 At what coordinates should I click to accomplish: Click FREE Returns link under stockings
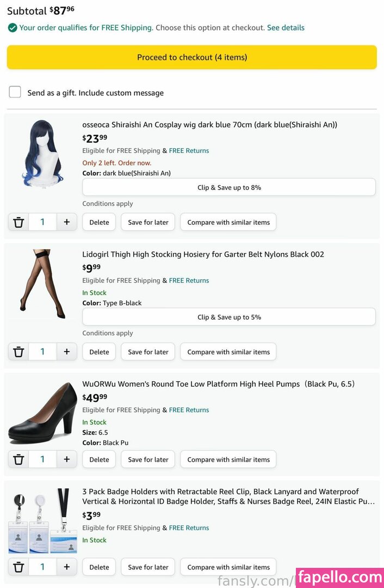click(x=189, y=280)
